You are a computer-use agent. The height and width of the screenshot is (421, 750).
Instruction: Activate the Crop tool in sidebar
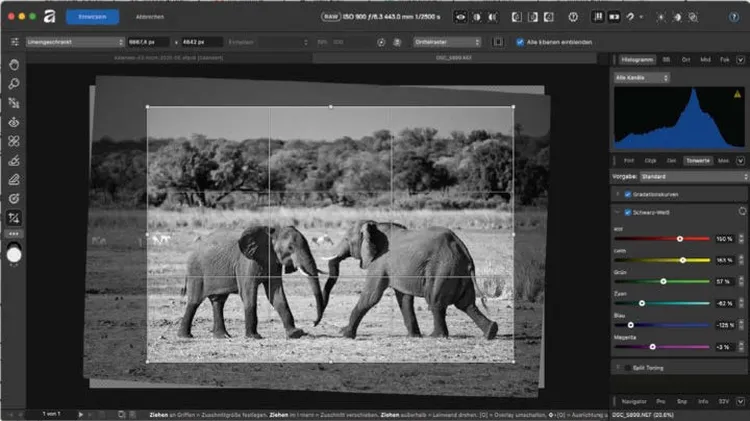14,217
